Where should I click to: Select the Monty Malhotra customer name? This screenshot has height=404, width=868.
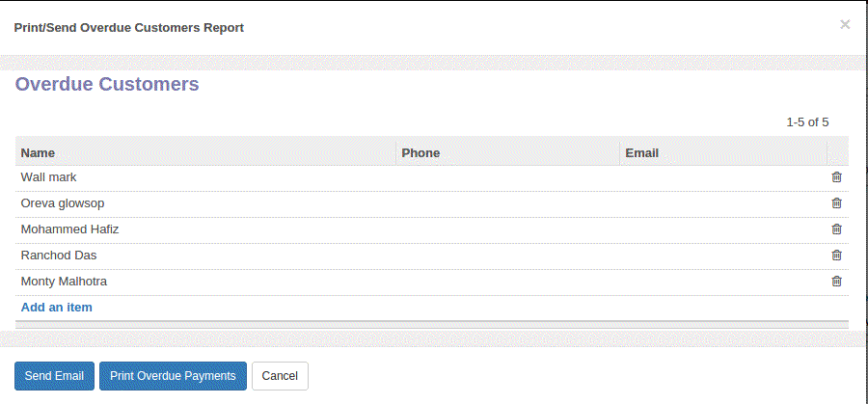pyautogui.click(x=64, y=282)
